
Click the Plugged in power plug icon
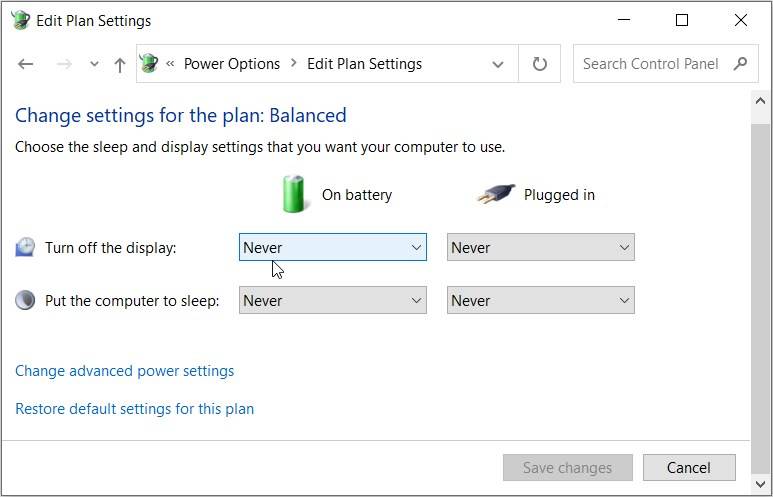coord(495,194)
